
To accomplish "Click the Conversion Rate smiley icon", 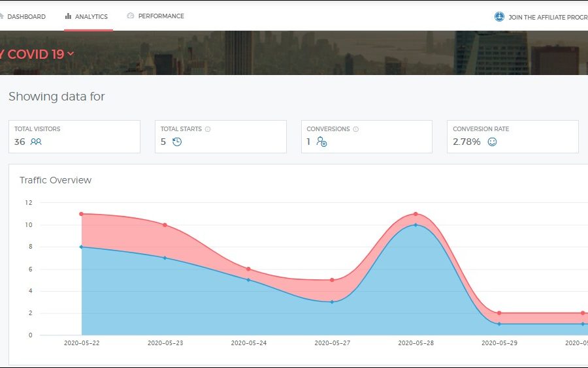I will (492, 142).
